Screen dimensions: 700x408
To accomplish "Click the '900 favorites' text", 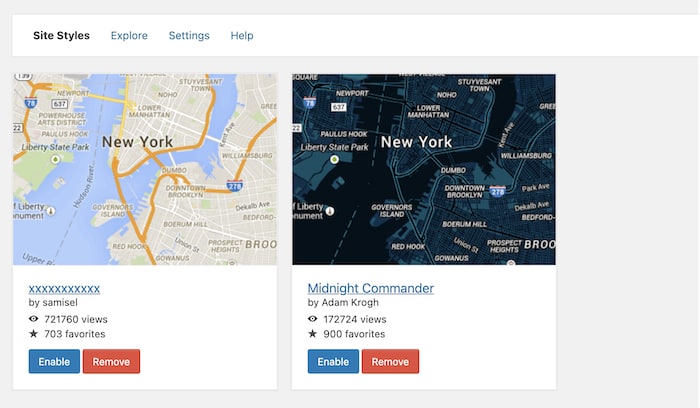I will point(354,334).
